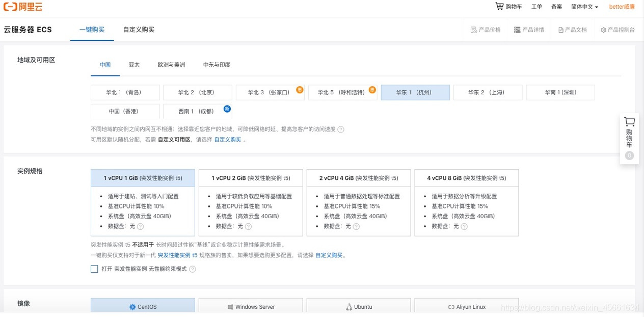
Task: Enable 突发性能实例 无性能约束模式 checkbox
Action: (94, 269)
